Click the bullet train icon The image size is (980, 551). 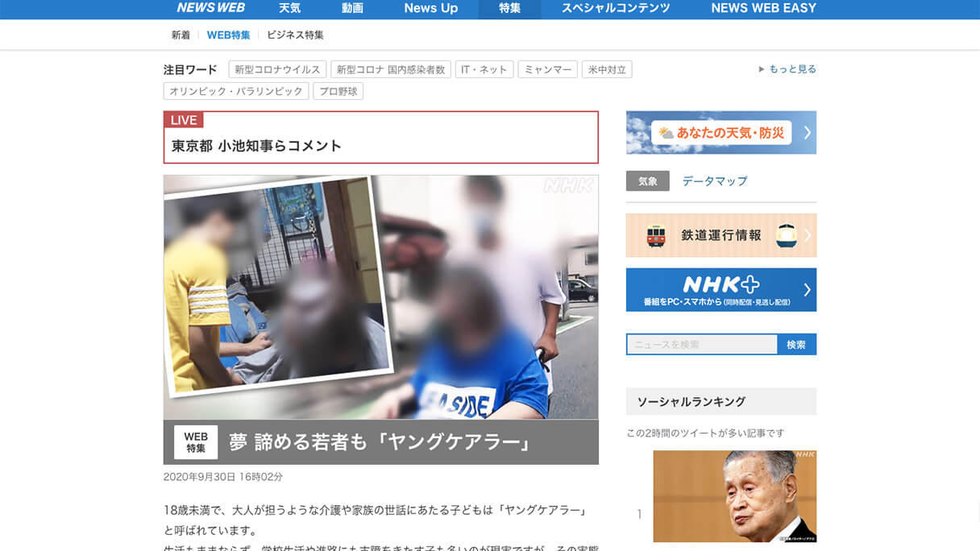787,235
